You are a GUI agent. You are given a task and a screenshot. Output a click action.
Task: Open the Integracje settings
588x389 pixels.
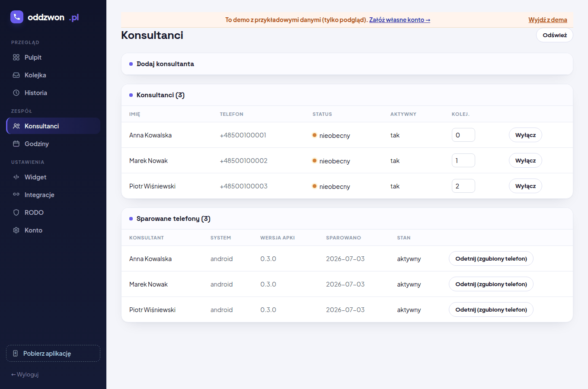coord(53,195)
